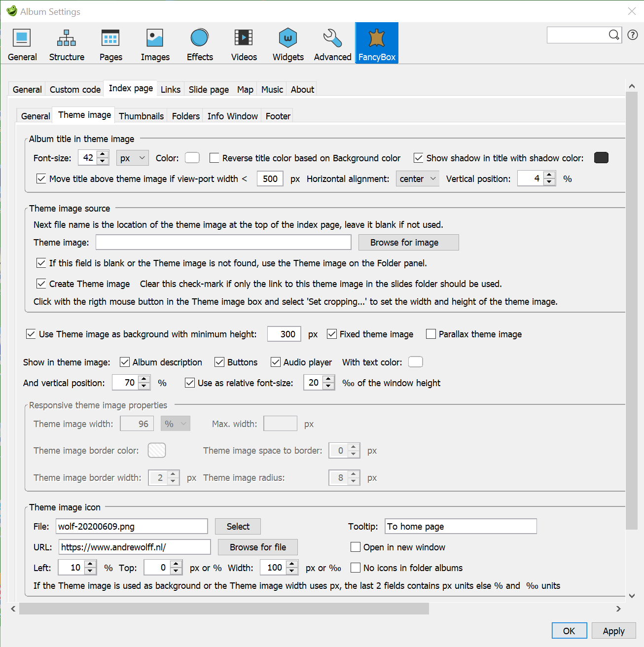Expand the Horizontal alignment center dropdown

click(x=418, y=179)
